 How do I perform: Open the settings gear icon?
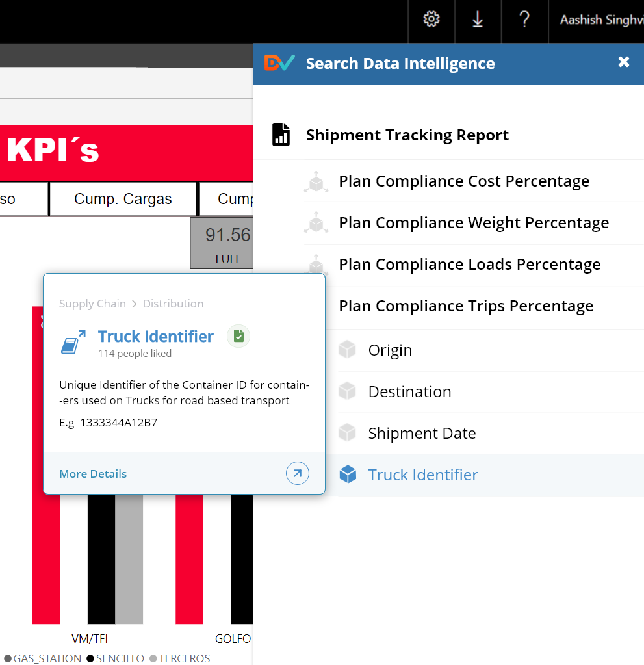[x=431, y=20]
